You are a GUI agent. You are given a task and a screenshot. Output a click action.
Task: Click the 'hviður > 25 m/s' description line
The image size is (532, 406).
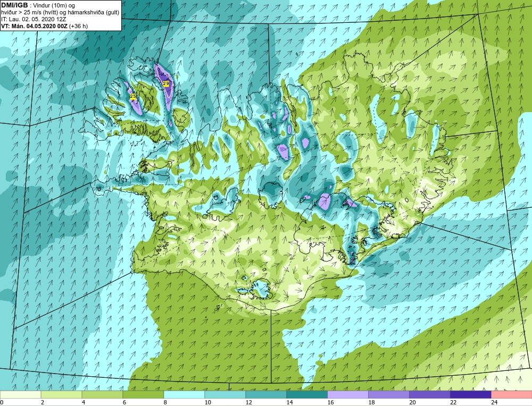point(60,13)
